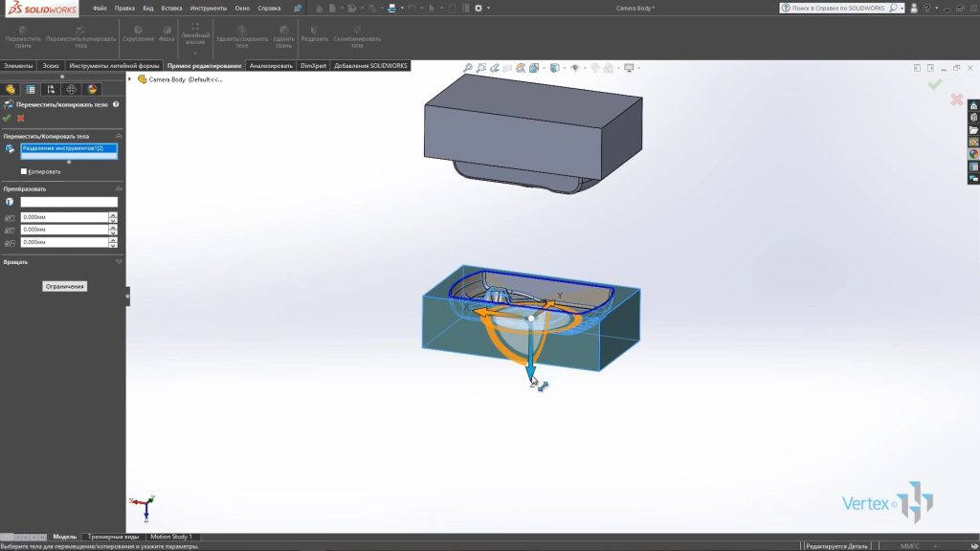980x551 pixels.
Task: Open SOLIDWORKS Resources home icon in task pane
Action: pyautogui.click(x=973, y=105)
